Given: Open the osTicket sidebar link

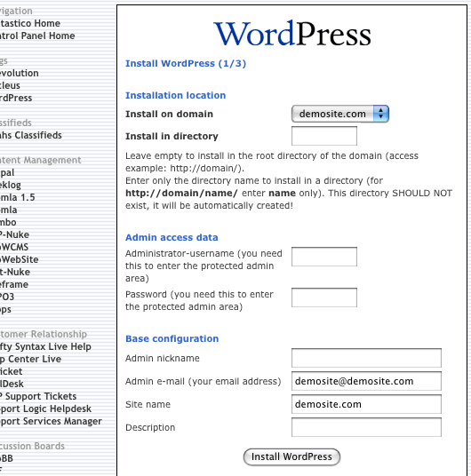Looking at the screenshot, I should (11, 371).
